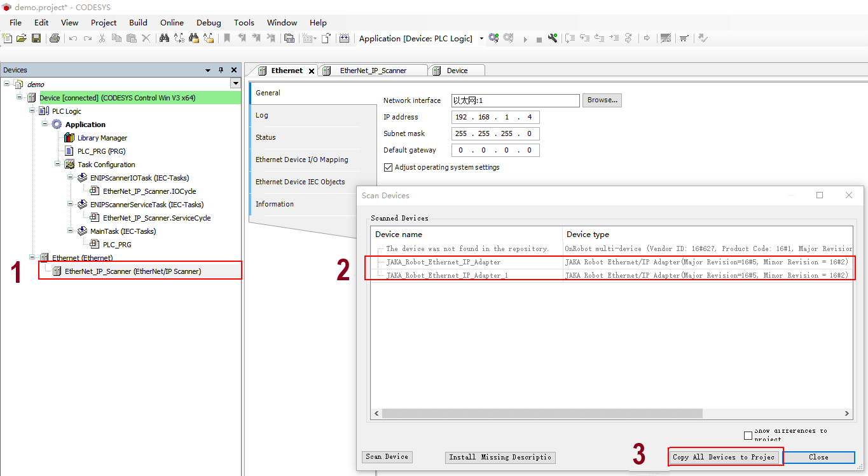Open a project with the folder icon
Image resolution: width=868 pixels, height=476 pixels.
(x=22, y=38)
